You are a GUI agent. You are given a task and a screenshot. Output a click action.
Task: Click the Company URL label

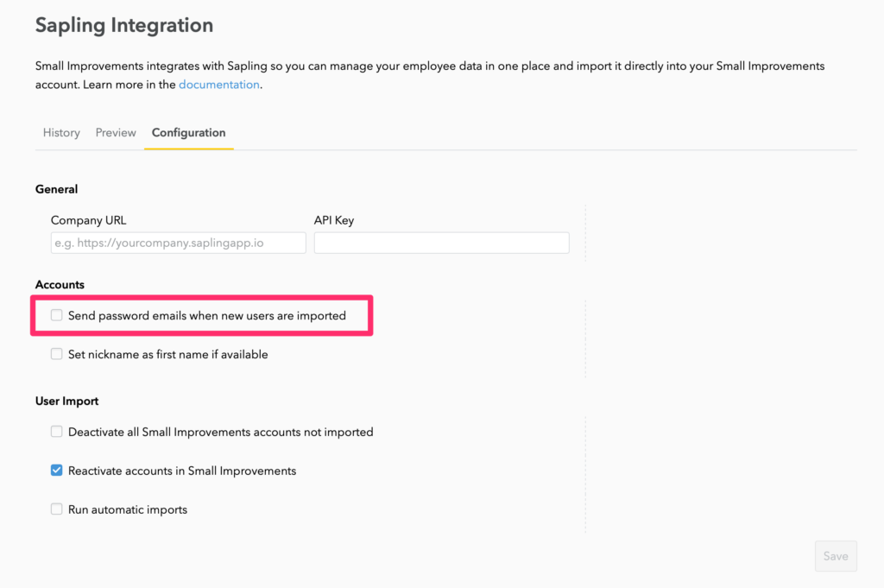pyautogui.click(x=89, y=220)
